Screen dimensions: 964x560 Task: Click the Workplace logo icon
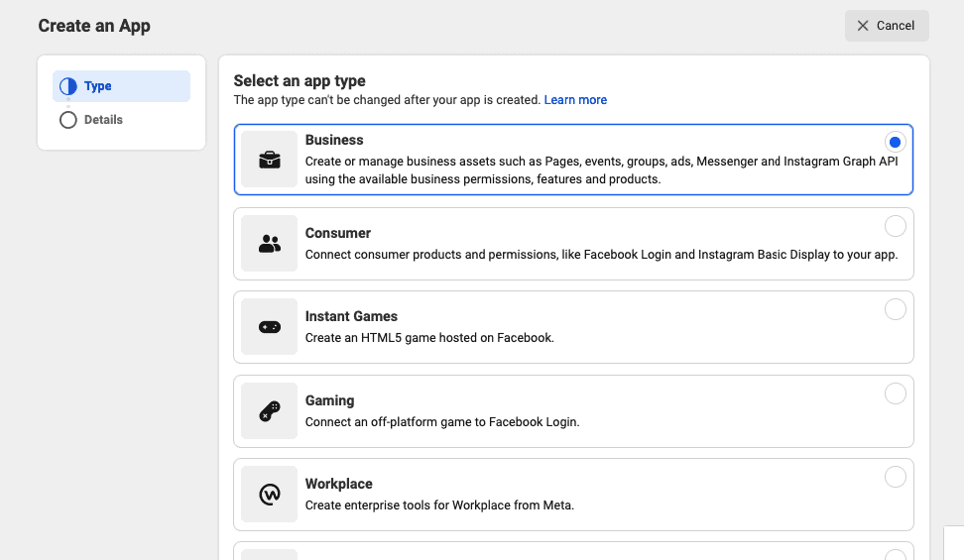(270, 495)
